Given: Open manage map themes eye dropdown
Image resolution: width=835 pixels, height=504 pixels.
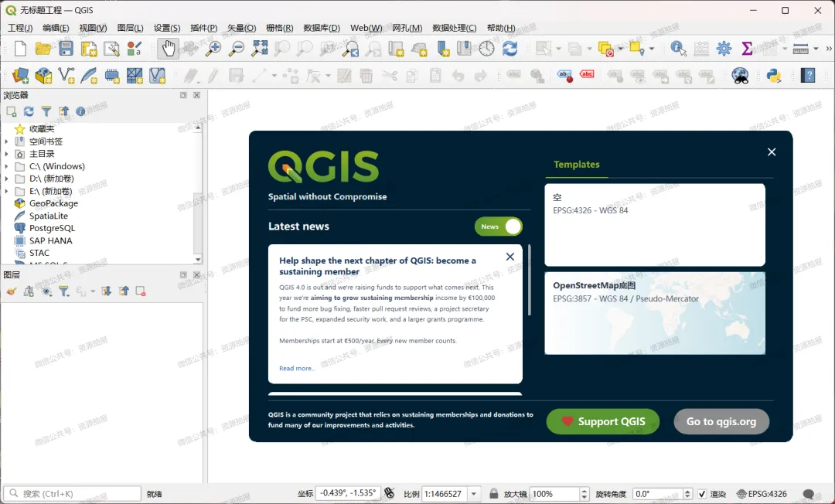Looking at the screenshot, I should click(47, 291).
